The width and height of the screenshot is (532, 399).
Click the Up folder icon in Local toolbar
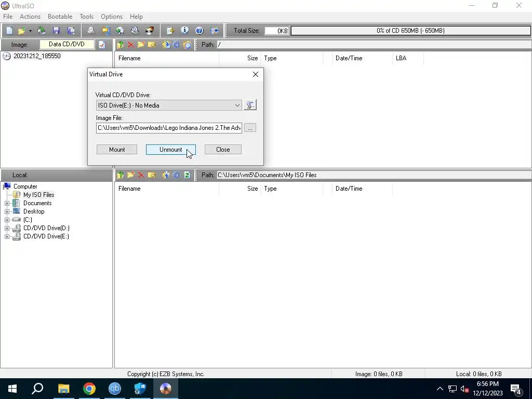pyautogui.click(x=120, y=175)
